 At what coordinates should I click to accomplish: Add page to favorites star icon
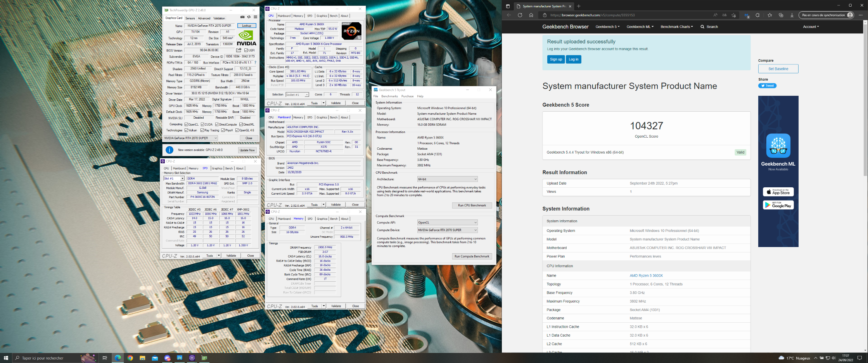point(733,15)
